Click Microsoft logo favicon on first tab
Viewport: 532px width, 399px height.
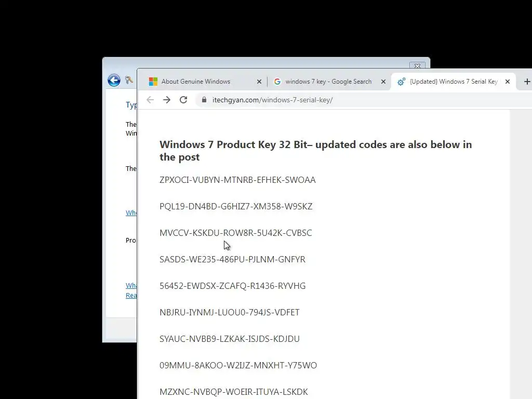(x=153, y=82)
